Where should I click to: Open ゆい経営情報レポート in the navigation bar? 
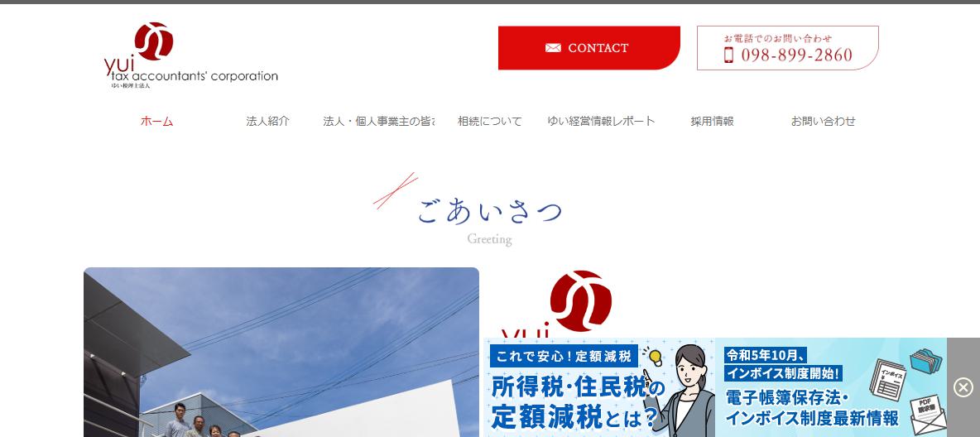601,121
